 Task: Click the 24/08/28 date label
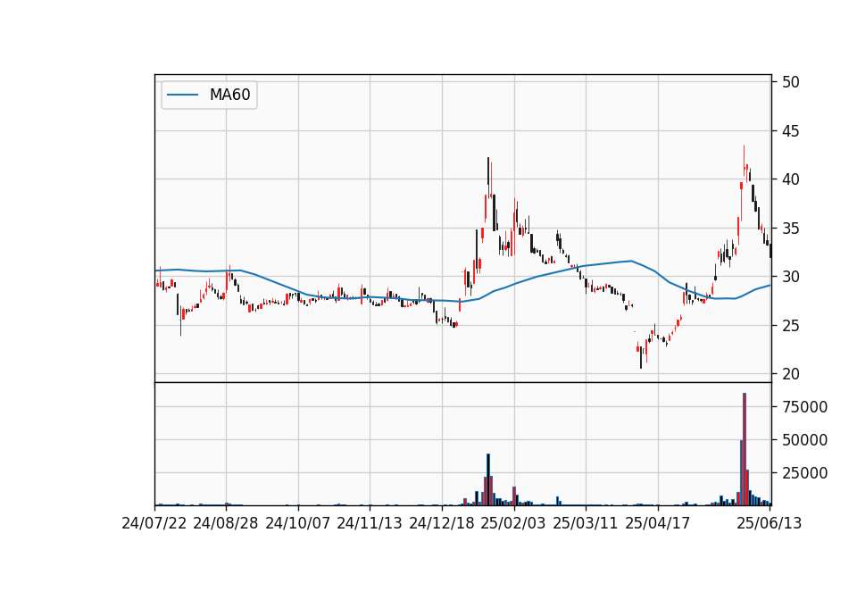(x=226, y=523)
